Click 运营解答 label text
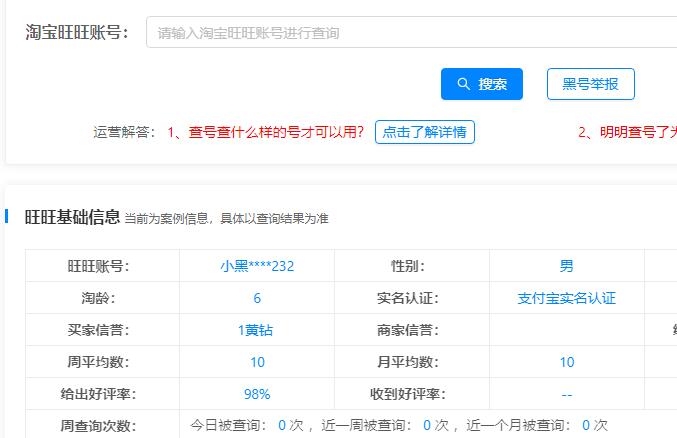Screen dimensions: 677x438 tap(124, 132)
